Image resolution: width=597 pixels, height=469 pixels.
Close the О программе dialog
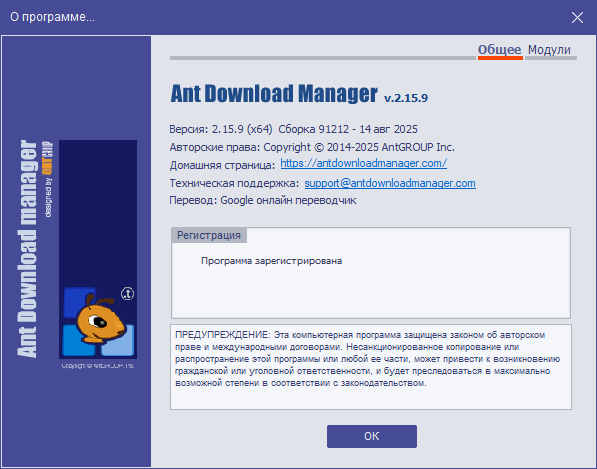pyautogui.click(x=577, y=17)
